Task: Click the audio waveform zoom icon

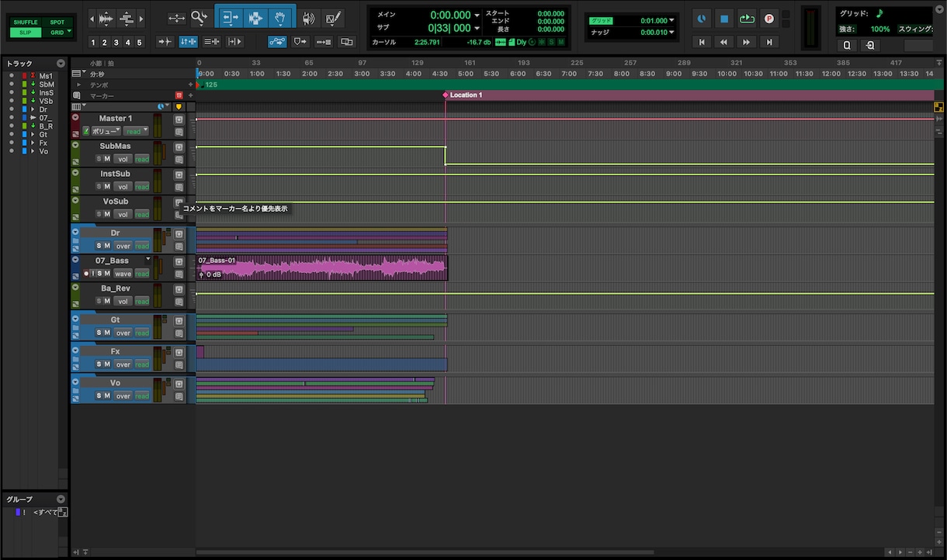Action: pos(106,19)
